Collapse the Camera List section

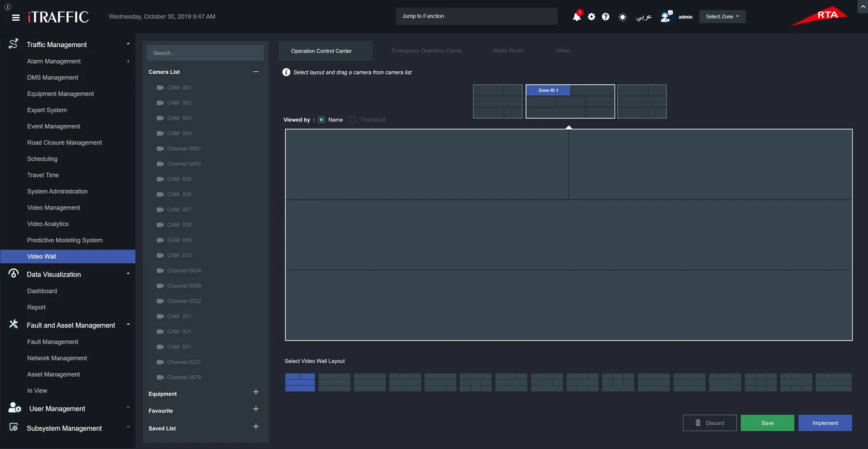pyautogui.click(x=256, y=72)
